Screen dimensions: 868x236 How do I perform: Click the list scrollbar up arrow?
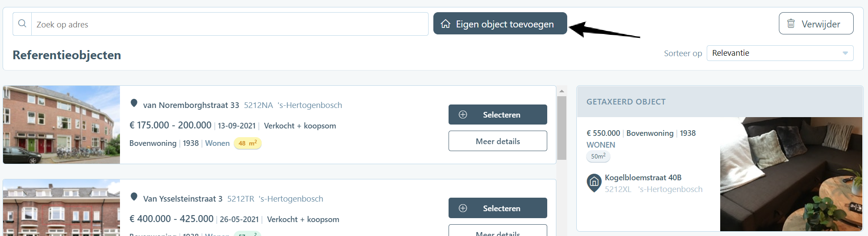pos(562,91)
